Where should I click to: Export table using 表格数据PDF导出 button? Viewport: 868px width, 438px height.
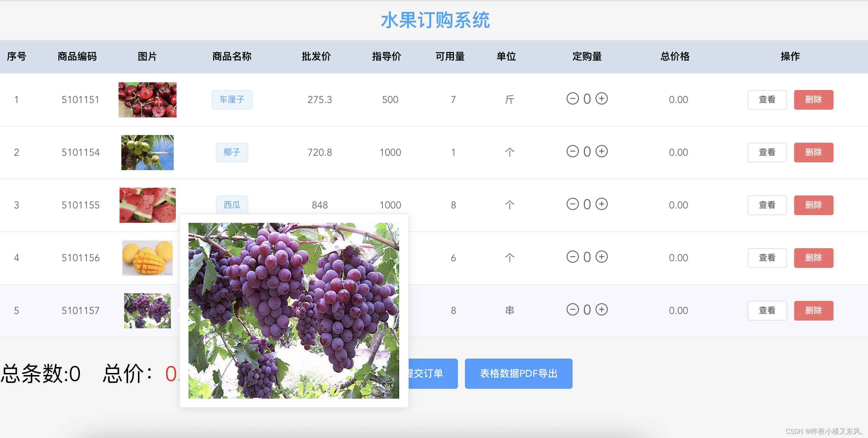click(x=518, y=374)
